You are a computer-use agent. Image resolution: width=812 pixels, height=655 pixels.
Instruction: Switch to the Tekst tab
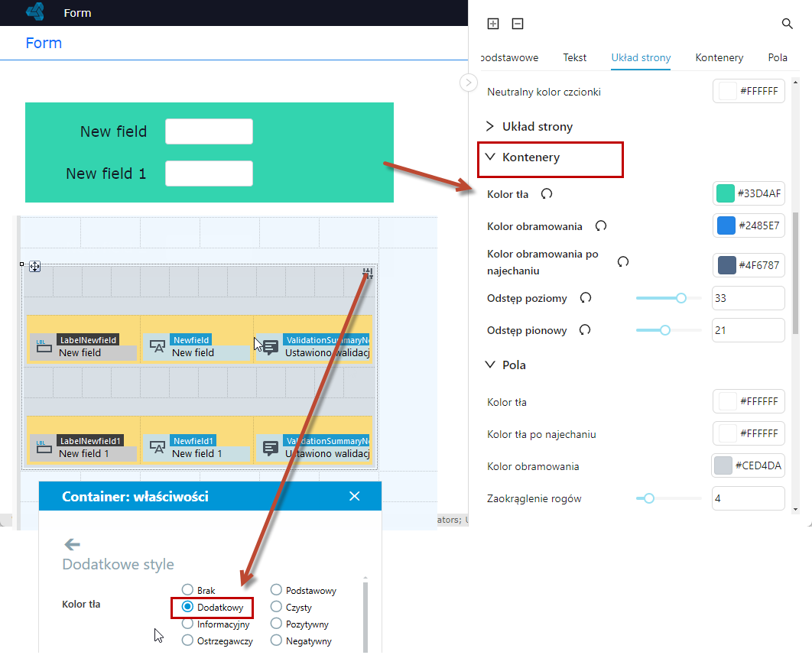575,57
